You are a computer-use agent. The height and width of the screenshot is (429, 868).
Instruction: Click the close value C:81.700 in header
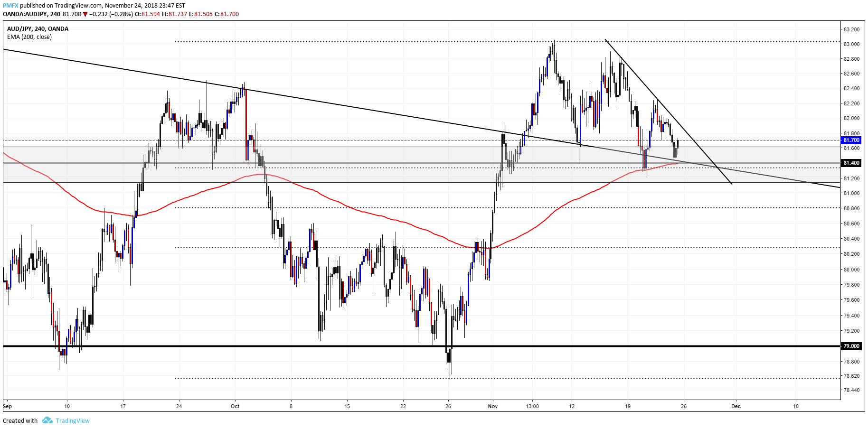tap(227, 14)
